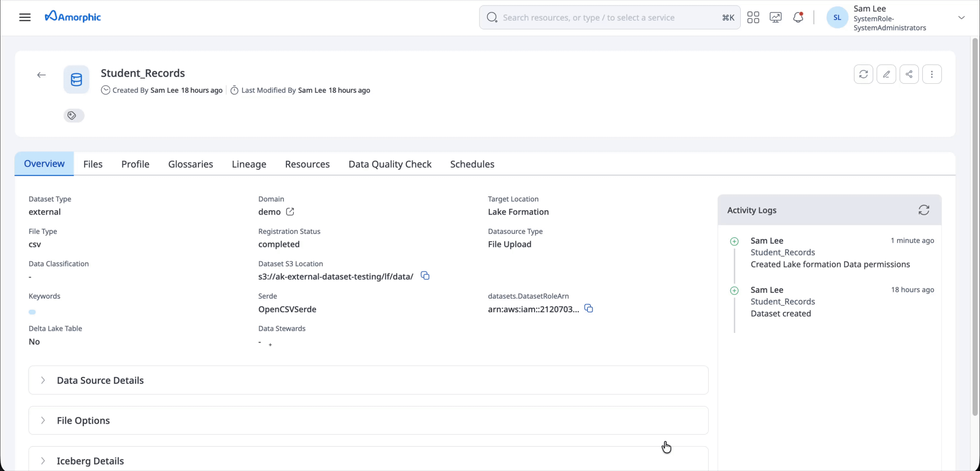Click the 'Created Lake formation Data permissions' log entry
Screen dimensions: 980x471
pyautogui.click(x=830, y=264)
